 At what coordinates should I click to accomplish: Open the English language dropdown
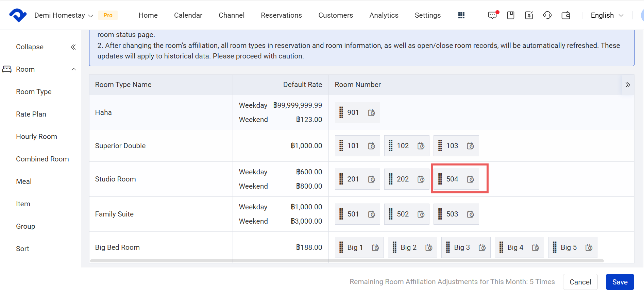(x=607, y=15)
